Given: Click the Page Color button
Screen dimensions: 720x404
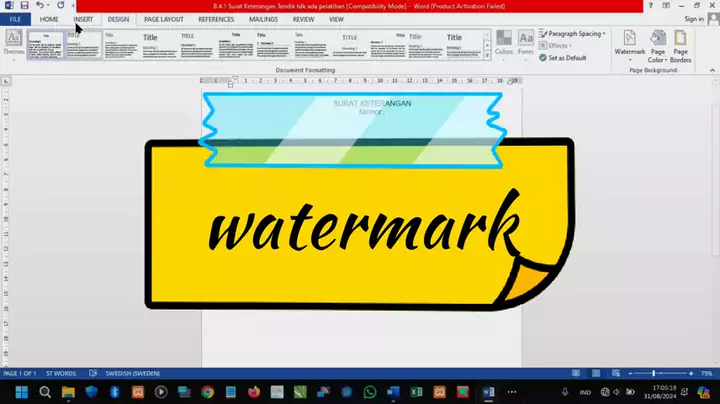Looking at the screenshot, I should (x=657, y=44).
